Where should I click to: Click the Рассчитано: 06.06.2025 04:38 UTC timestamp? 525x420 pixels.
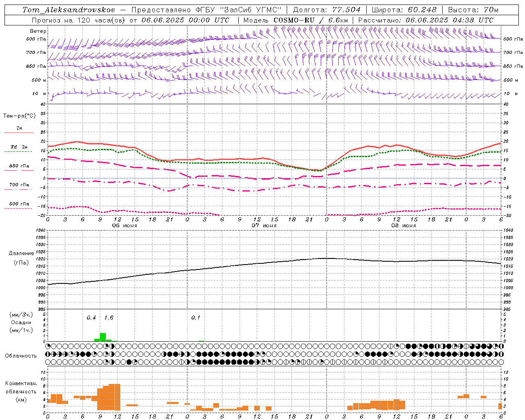coord(426,20)
